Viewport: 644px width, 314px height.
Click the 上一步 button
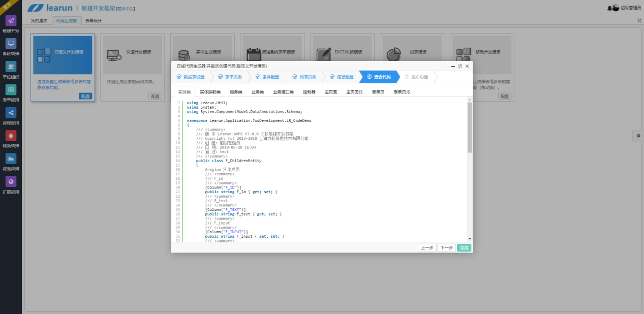click(427, 248)
